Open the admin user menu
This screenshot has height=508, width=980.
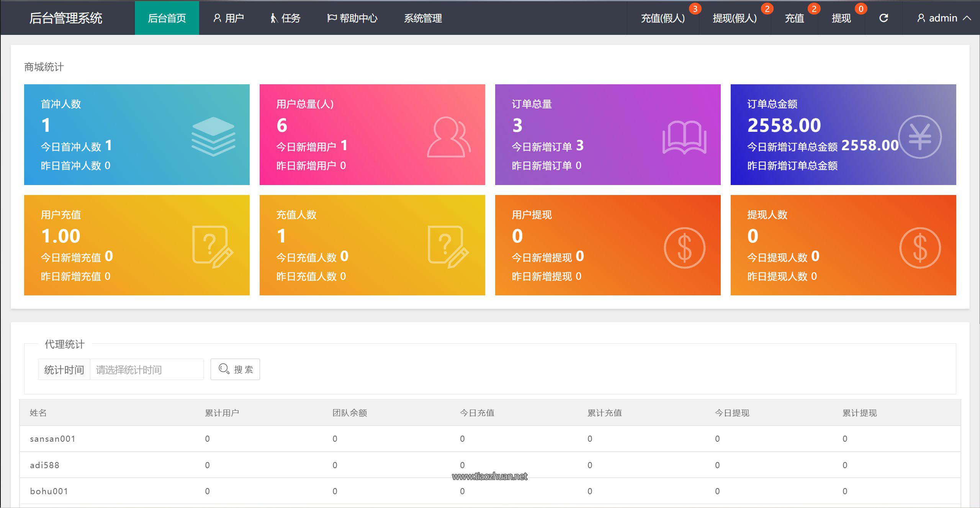(x=944, y=18)
